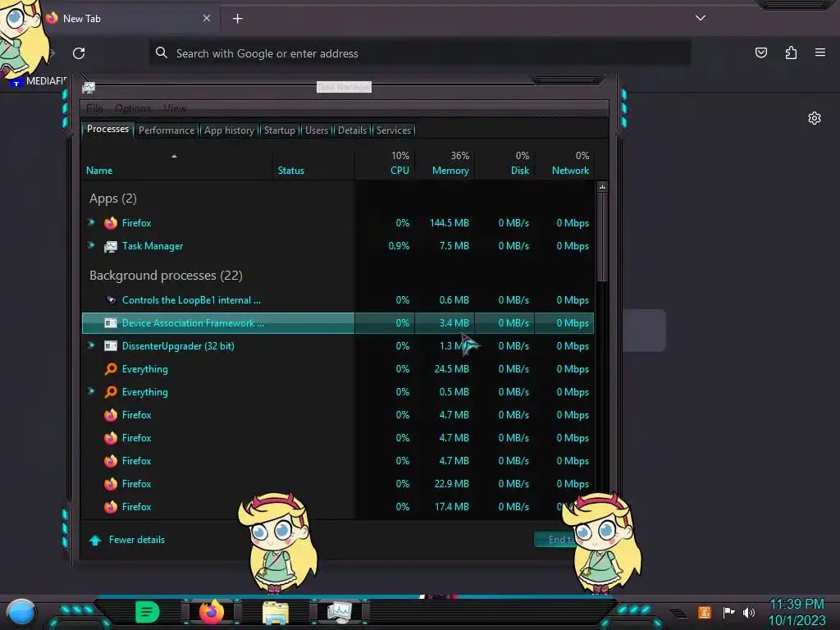Open the green notes taskbar app
Screen dimensions: 840x630
point(147,612)
